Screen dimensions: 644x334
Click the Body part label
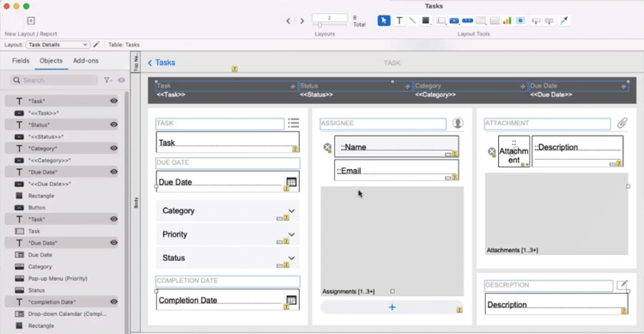[136, 202]
